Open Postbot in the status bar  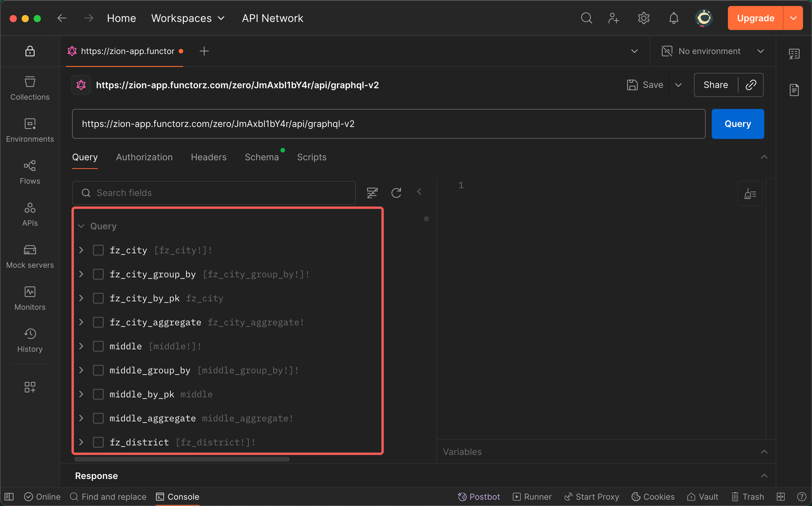pyautogui.click(x=479, y=497)
